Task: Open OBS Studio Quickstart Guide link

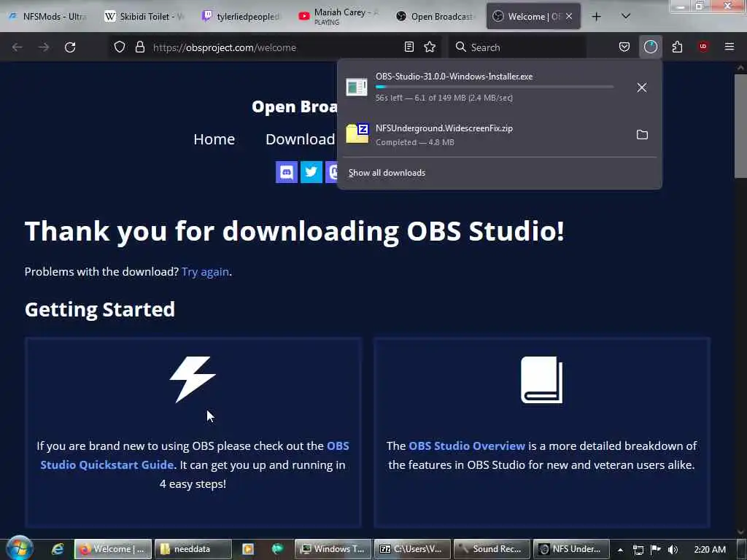Action: 194,455
